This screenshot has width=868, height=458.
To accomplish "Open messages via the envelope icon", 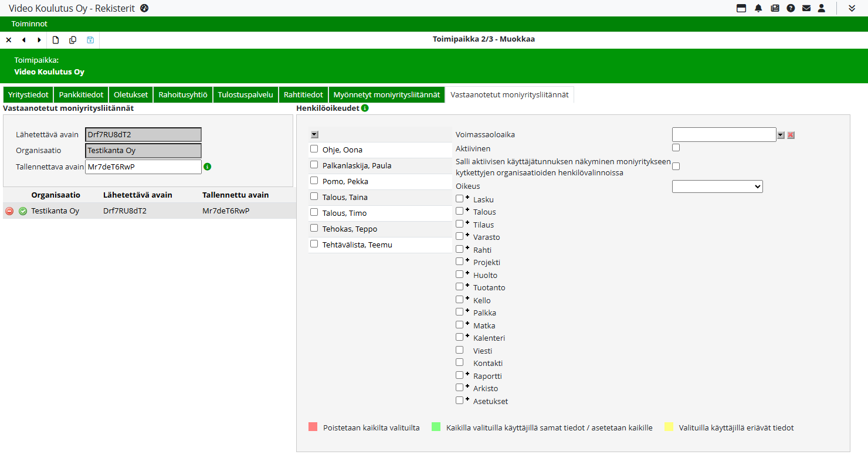I will (x=806, y=8).
